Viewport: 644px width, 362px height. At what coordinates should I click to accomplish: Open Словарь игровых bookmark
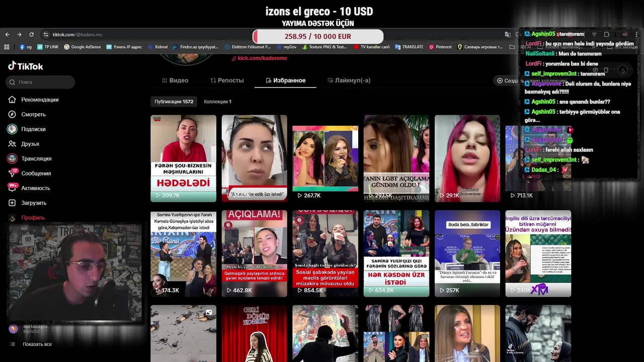[x=479, y=47]
